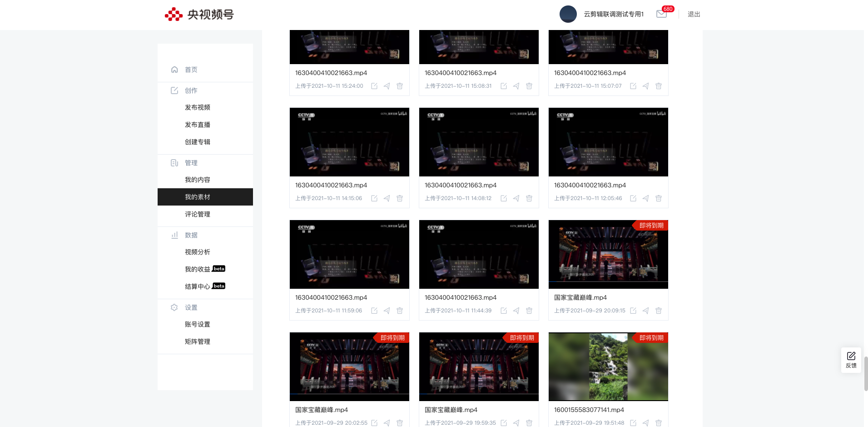Click the 数据 section header
868x427 pixels.
pyautogui.click(x=191, y=235)
